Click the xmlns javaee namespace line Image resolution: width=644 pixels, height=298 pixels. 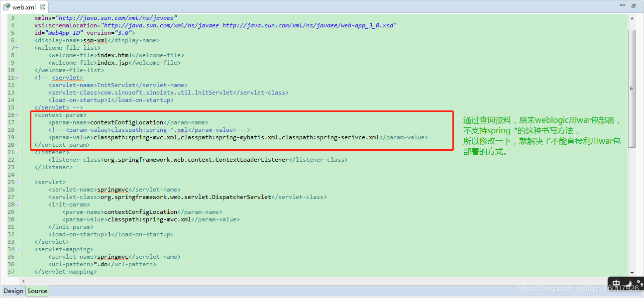pos(106,18)
